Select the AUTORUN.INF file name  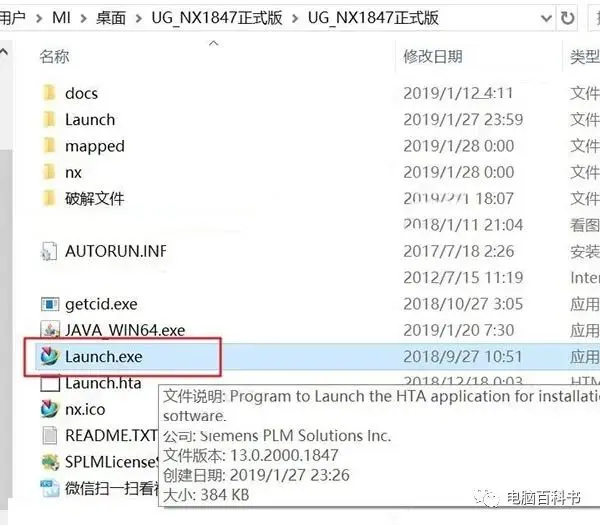point(116,251)
